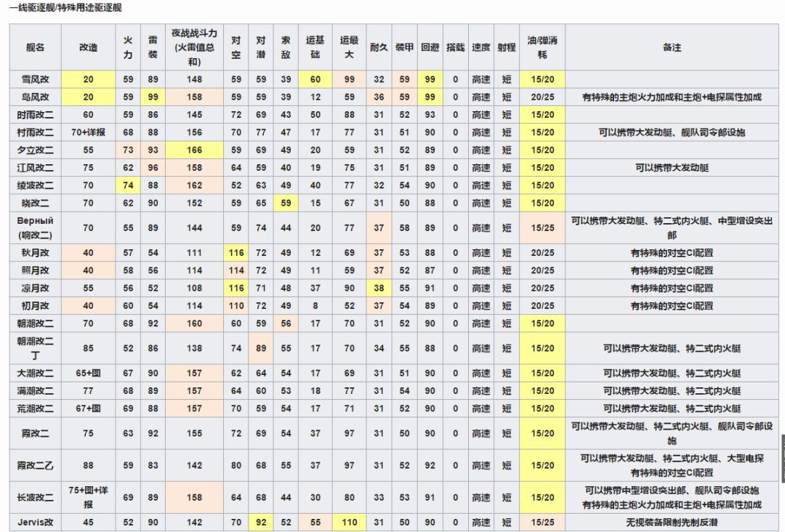Select the ship name 满潮改二

pos(35,391)
